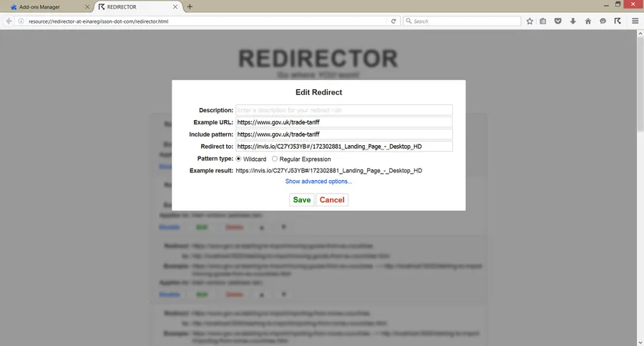This screenshot has width=644, height=346.
Task: Click the search magnifier icon
Action: 409,21
